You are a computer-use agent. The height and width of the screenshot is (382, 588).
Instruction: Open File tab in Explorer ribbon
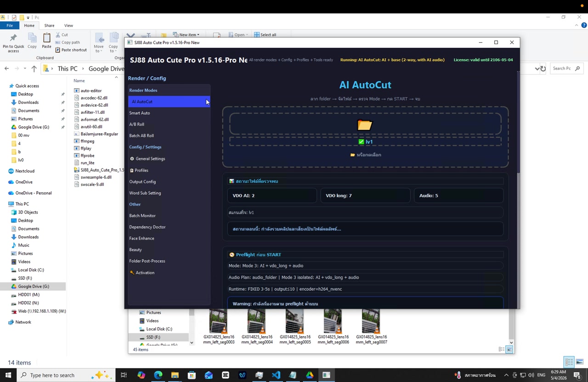[x=10, y=26]
